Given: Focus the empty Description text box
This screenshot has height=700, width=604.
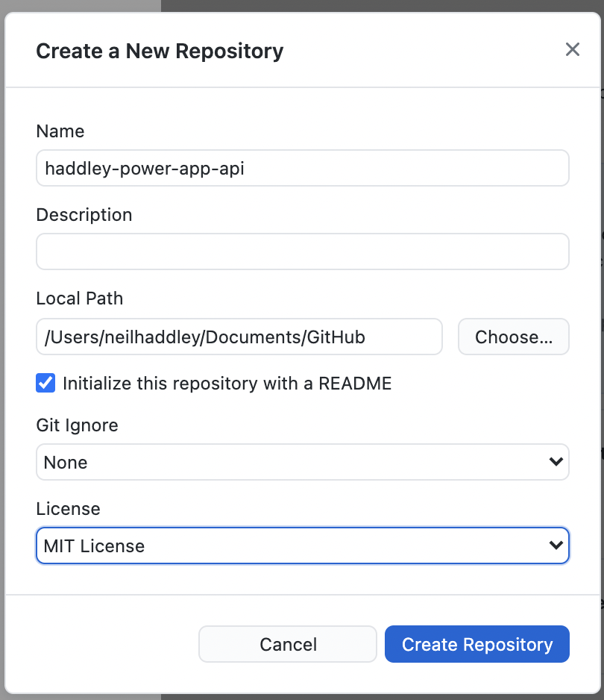Looking at the screenshot, I should pos(302,251).
